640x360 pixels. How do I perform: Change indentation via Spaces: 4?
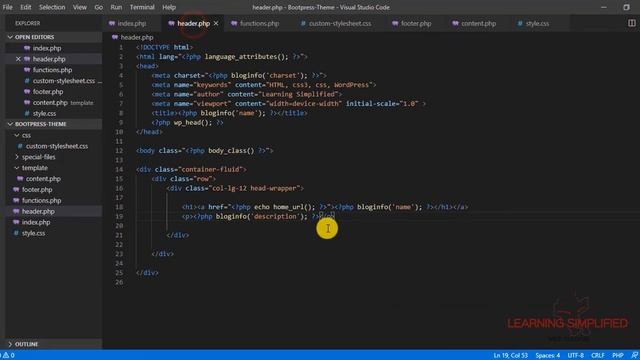click(548, 356)
